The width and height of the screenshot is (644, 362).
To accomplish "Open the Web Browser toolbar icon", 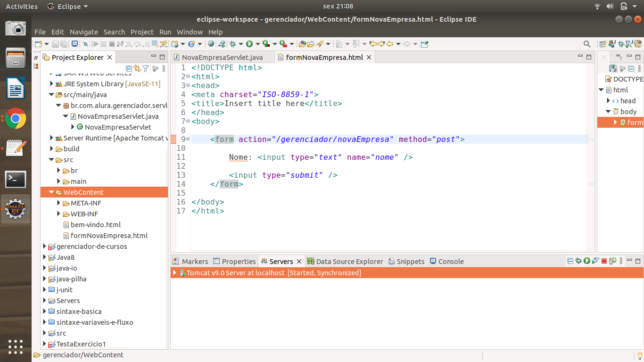I will click(211, 44).
